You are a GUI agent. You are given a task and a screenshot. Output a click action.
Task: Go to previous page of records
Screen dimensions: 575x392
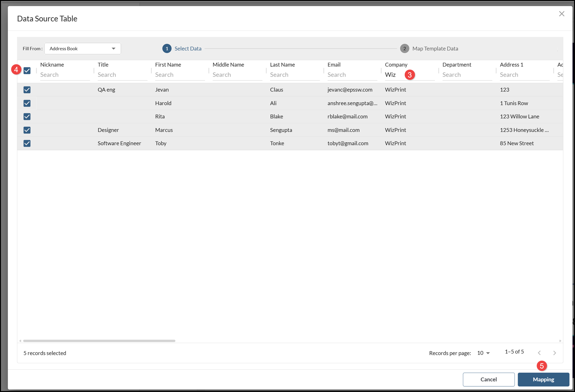(539, 353)
